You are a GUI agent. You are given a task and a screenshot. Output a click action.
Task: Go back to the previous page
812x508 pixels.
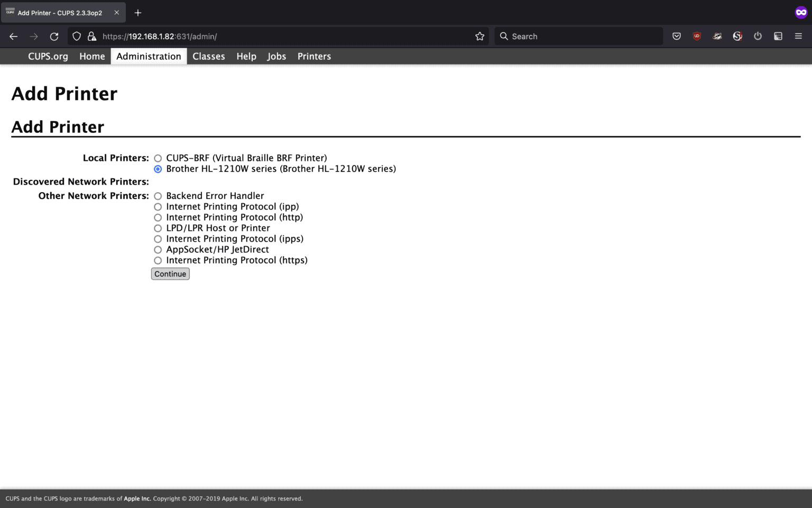pos(14,37)
